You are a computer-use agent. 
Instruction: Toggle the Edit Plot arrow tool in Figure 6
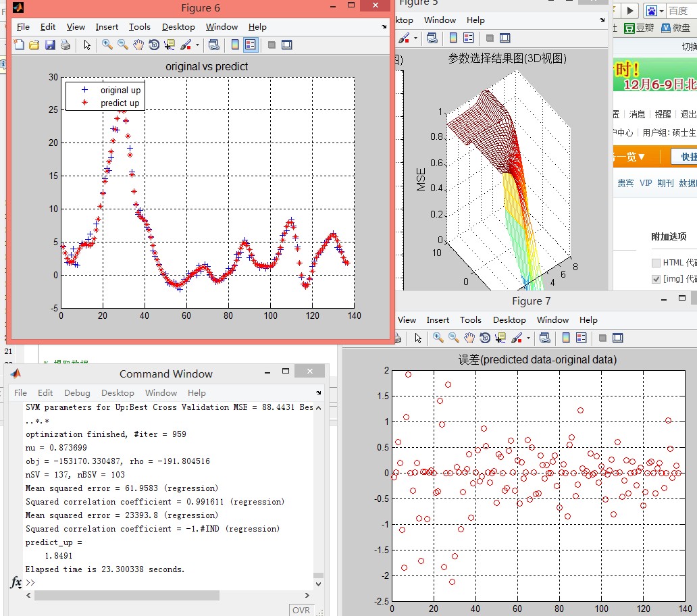coord(86,46)
